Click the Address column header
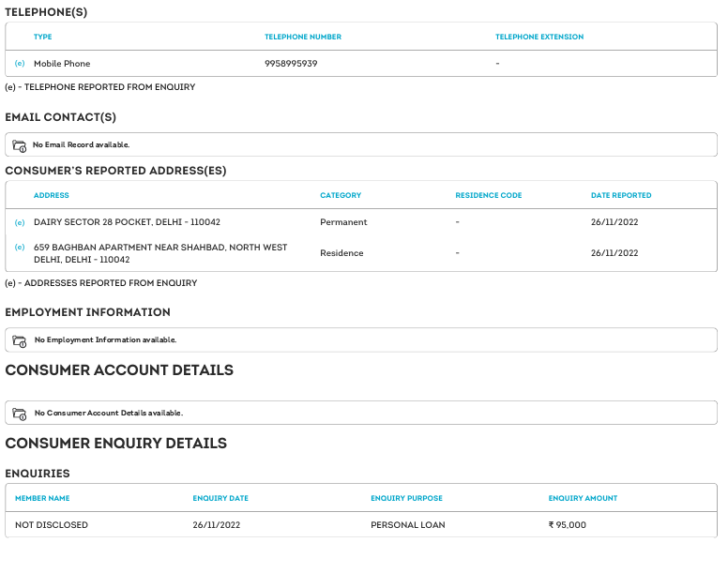This screenshot has width=728, height=588. 52,196
